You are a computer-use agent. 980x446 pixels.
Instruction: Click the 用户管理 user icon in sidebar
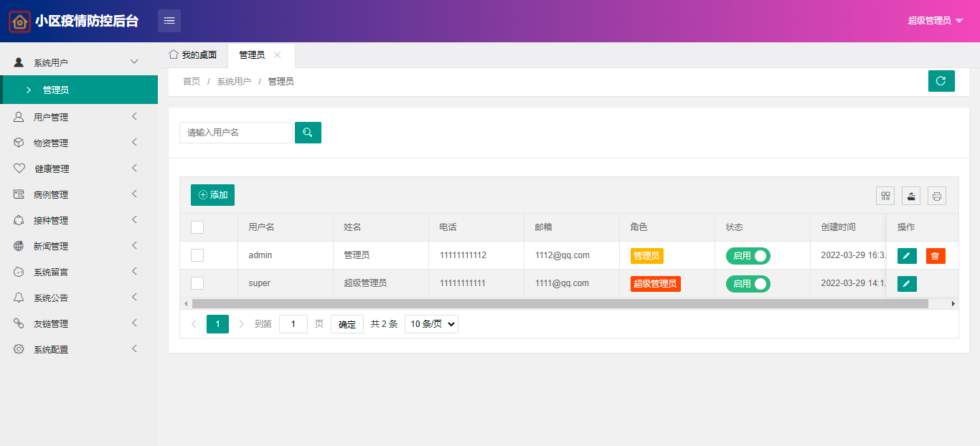click(x=19, y=117)
